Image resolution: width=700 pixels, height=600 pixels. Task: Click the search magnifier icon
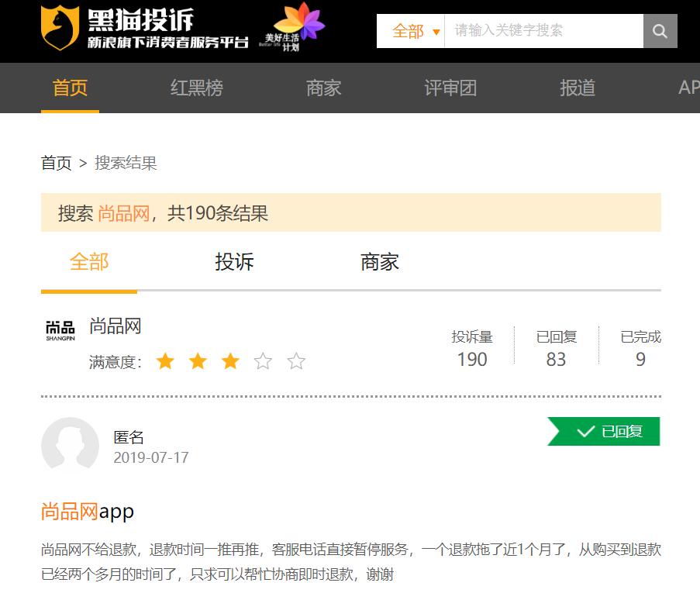[660, 31]
